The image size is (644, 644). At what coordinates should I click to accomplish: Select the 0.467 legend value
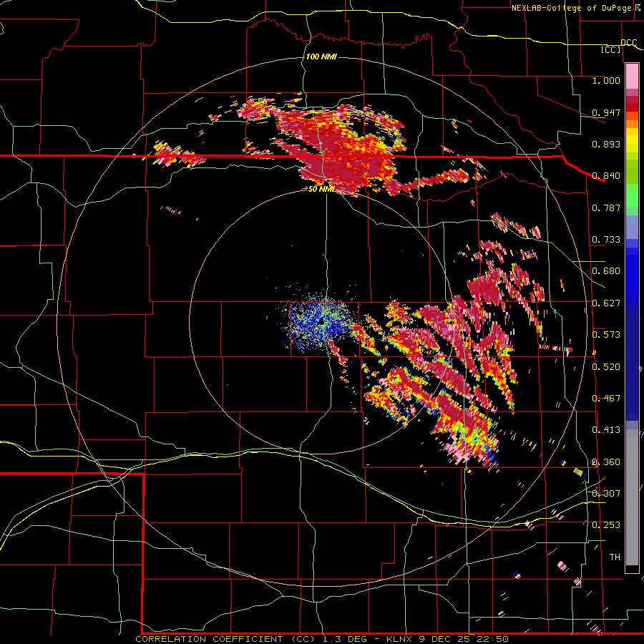pyautogui.click(x=606, y=399)
